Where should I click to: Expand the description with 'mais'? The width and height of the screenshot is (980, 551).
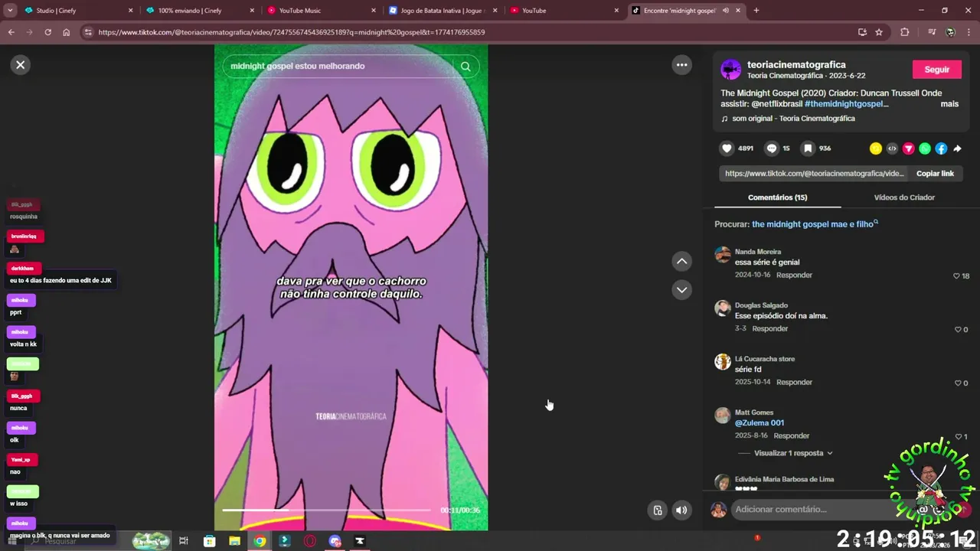click(x=949, y=104)
